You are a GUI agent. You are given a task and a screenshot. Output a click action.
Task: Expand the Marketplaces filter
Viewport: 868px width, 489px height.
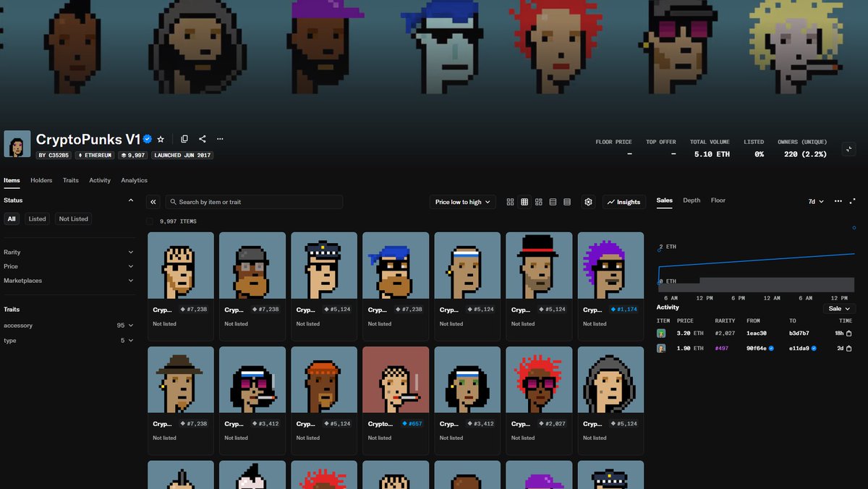(69, 281)
